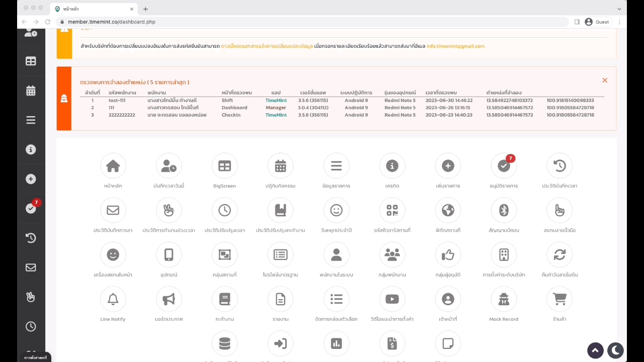Viewport: 644px width, 362px height.
Task: Open the browser tab list chevron
Action: (619, 9)
